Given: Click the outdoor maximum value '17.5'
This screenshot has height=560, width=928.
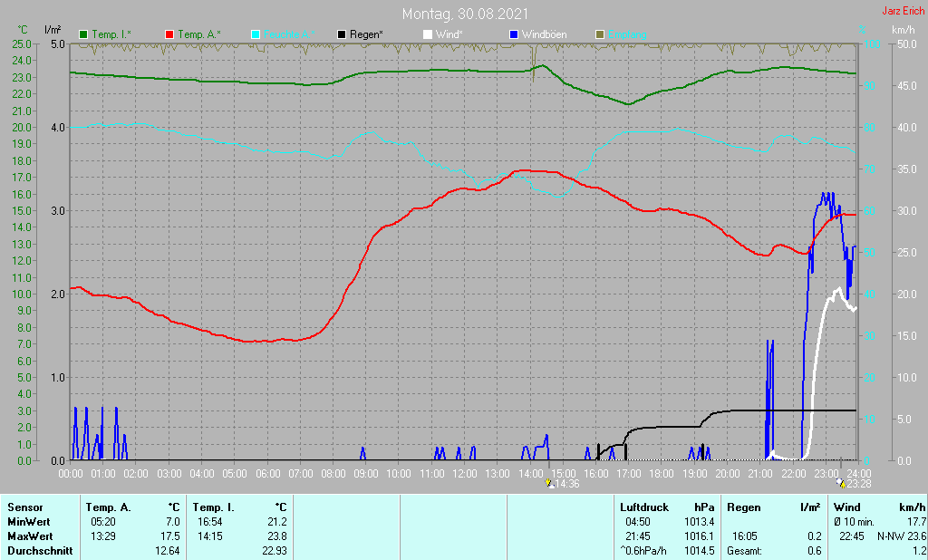Looking at the screenshot, I should (170, 536).
